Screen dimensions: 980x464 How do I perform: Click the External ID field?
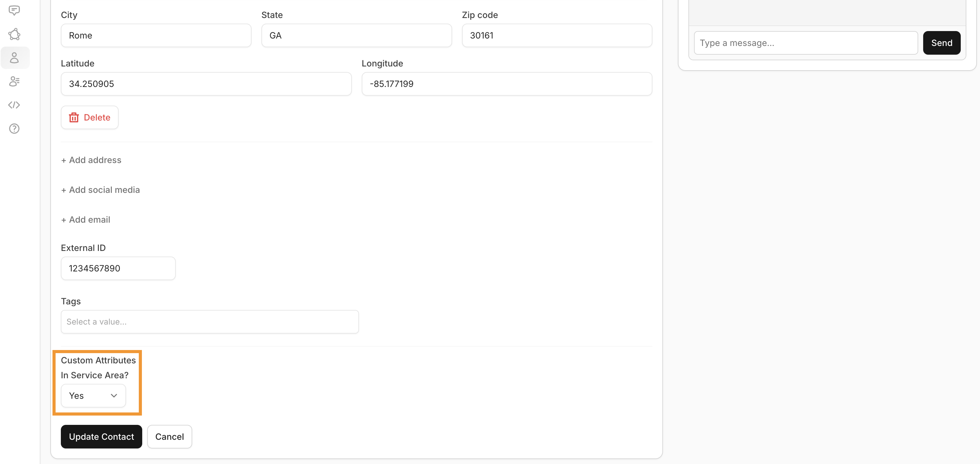click(118, 268)
